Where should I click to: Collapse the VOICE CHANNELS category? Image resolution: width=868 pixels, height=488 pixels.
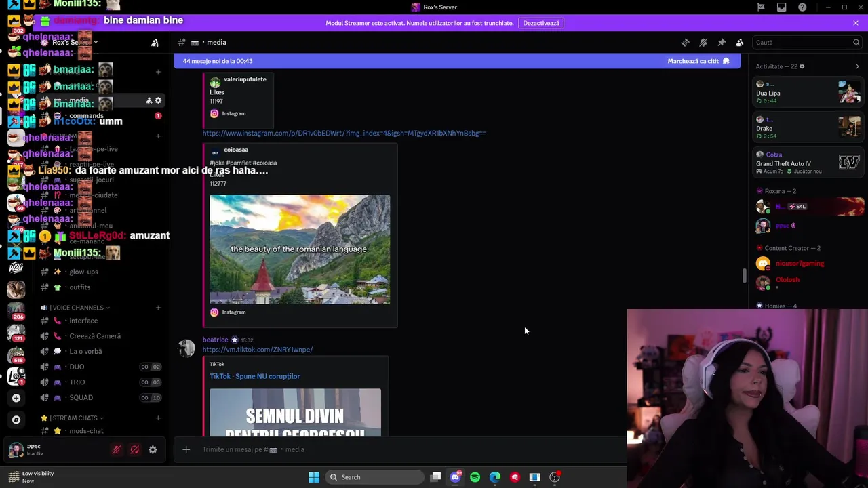click(x=77, y=308)
